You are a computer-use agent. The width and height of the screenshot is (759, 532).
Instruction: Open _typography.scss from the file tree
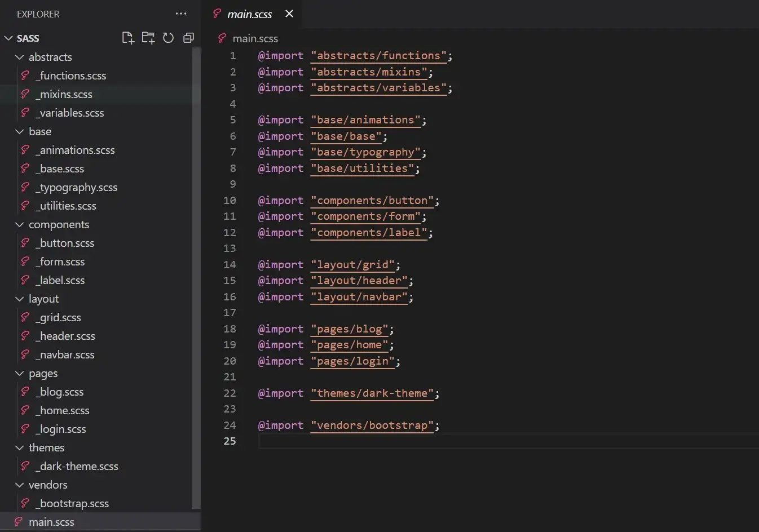[x=78, y=187]
